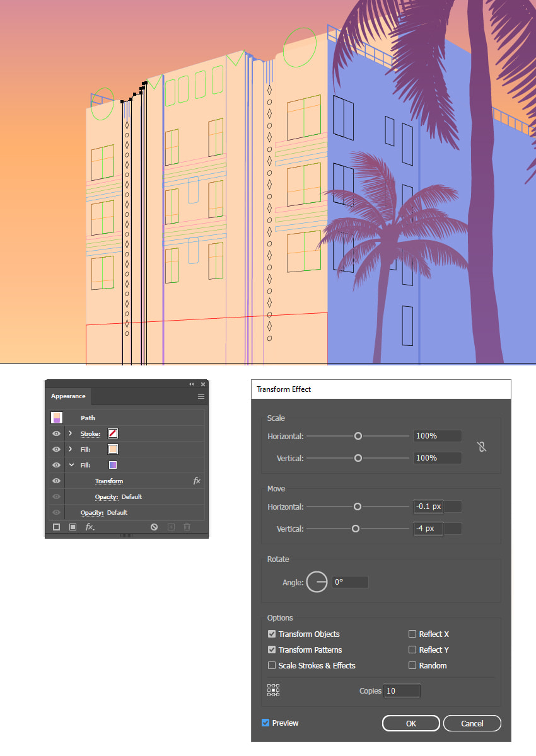Hide the Stroke attribute with its eye toggle
This screenshot has width=536, height=756.
56,433
